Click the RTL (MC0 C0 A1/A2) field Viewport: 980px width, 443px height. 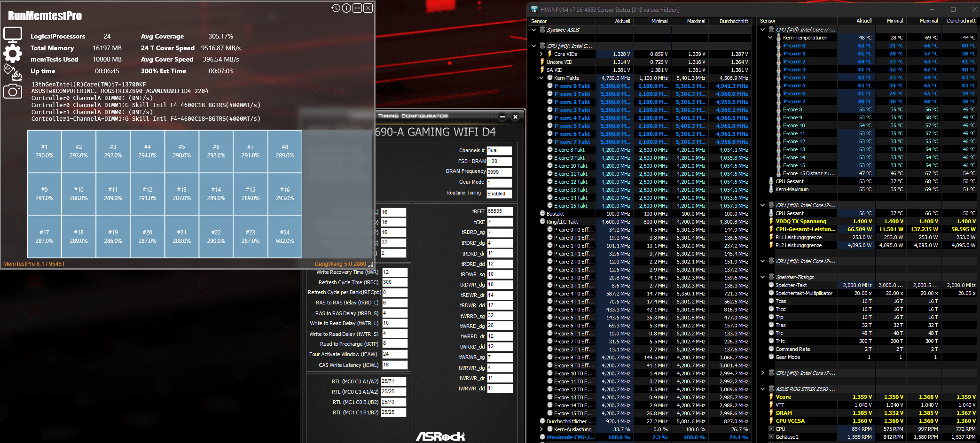coord(393,381)
